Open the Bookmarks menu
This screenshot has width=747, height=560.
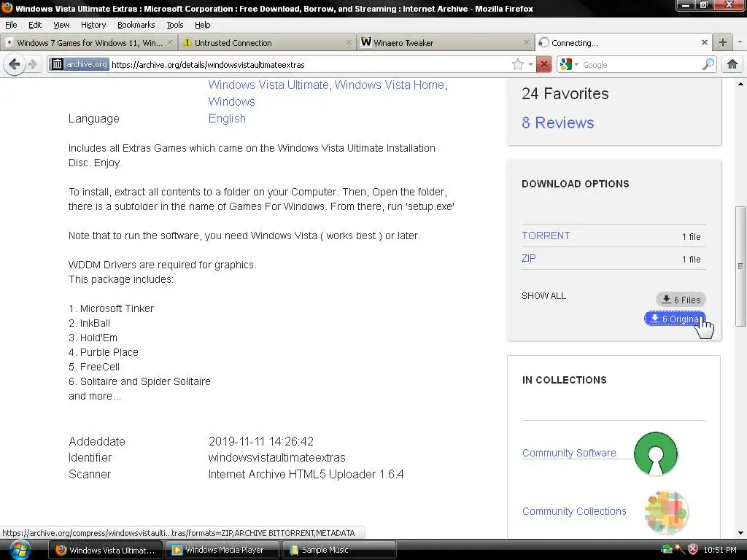click(136, 25)
